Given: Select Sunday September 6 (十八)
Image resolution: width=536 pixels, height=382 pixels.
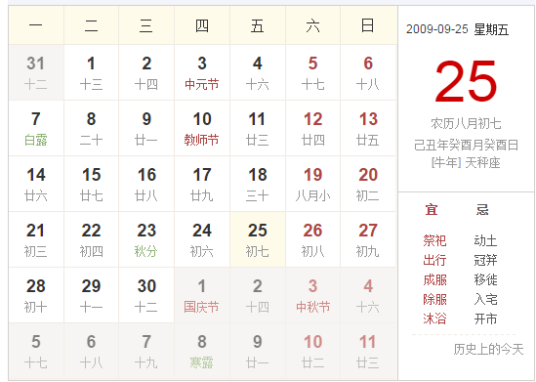Looking at the screenshot, I should 368,73.
